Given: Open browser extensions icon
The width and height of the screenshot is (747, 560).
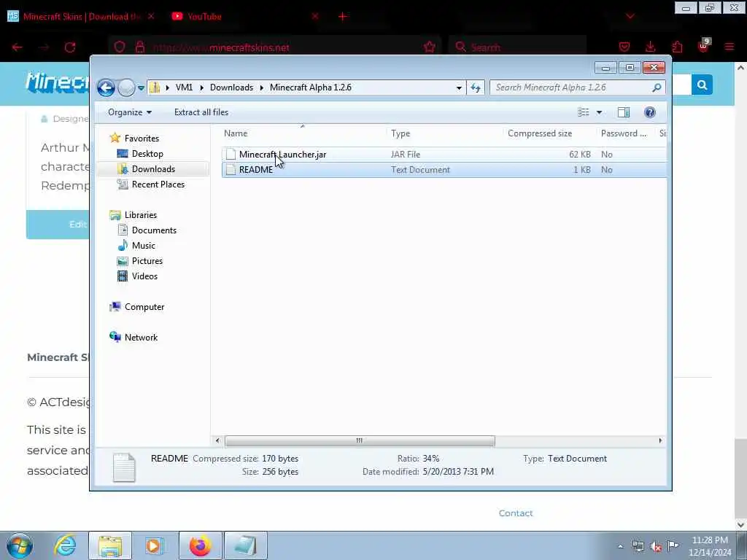Looking at the screenshot, I should point(677,47).
